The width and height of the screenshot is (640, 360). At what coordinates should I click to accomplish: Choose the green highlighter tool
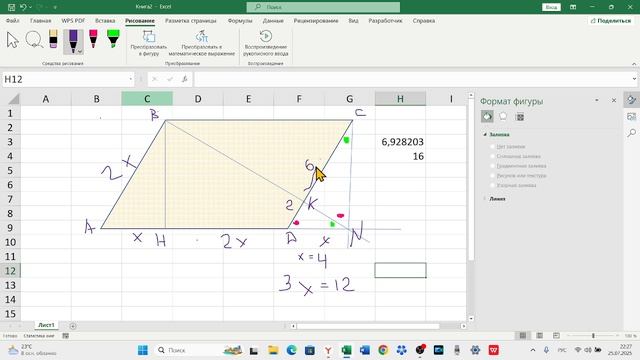[113, 39]
